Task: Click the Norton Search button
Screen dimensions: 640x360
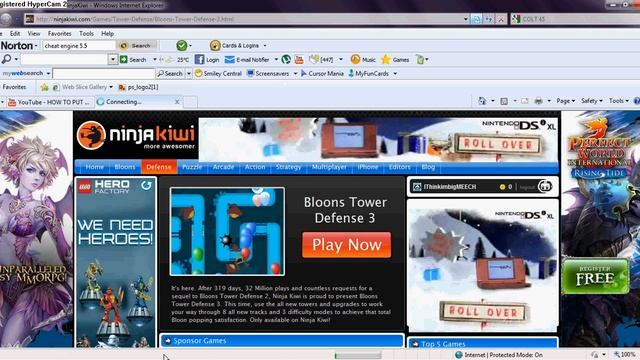Action: (x=138, y=46)
